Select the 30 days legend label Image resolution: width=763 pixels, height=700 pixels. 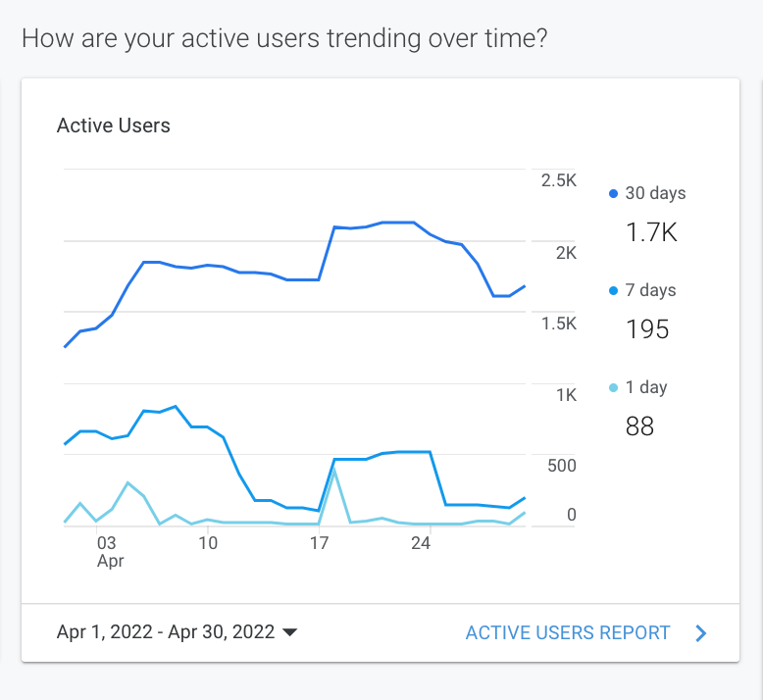point(655,193)
